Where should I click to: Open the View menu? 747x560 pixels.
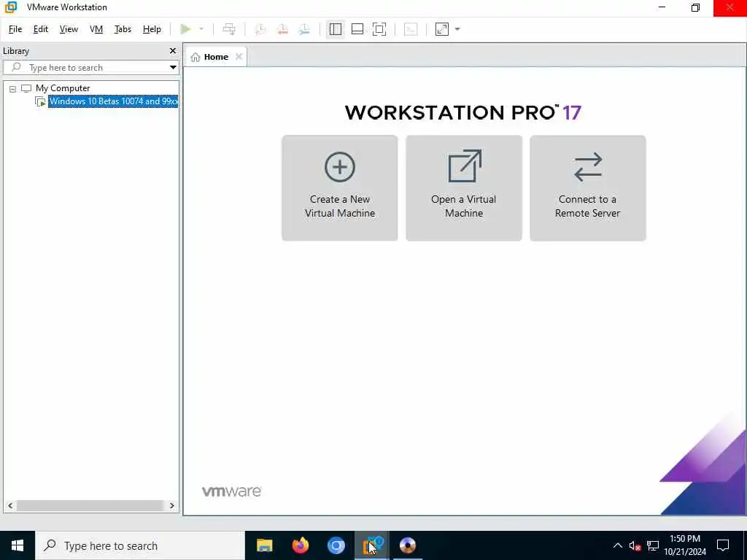(69, 29)
